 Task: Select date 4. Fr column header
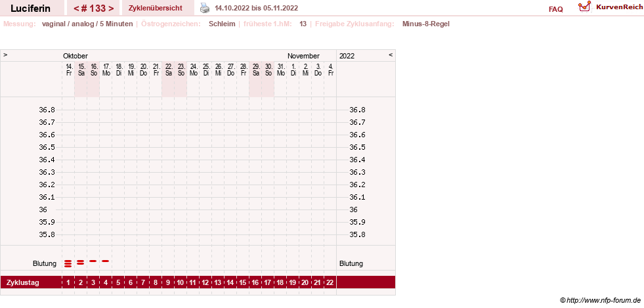(331, 70)
